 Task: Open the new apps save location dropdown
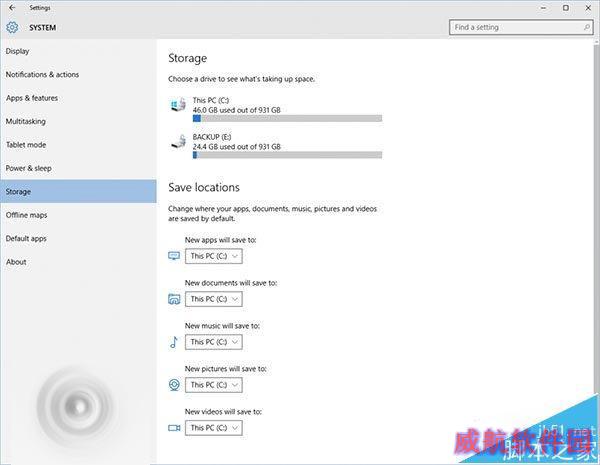coord(214,256)
